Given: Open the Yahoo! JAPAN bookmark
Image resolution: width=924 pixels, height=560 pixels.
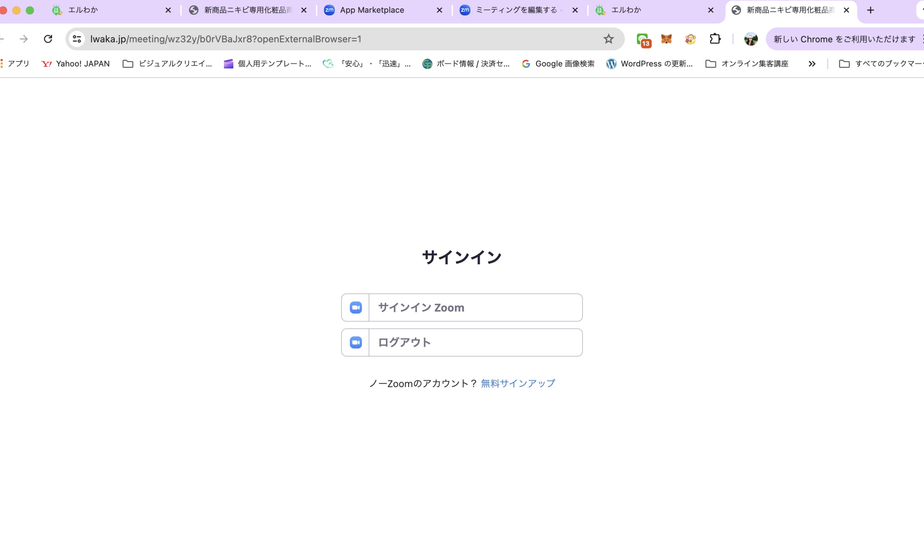Looking at the screenshot, I should 76,64.
